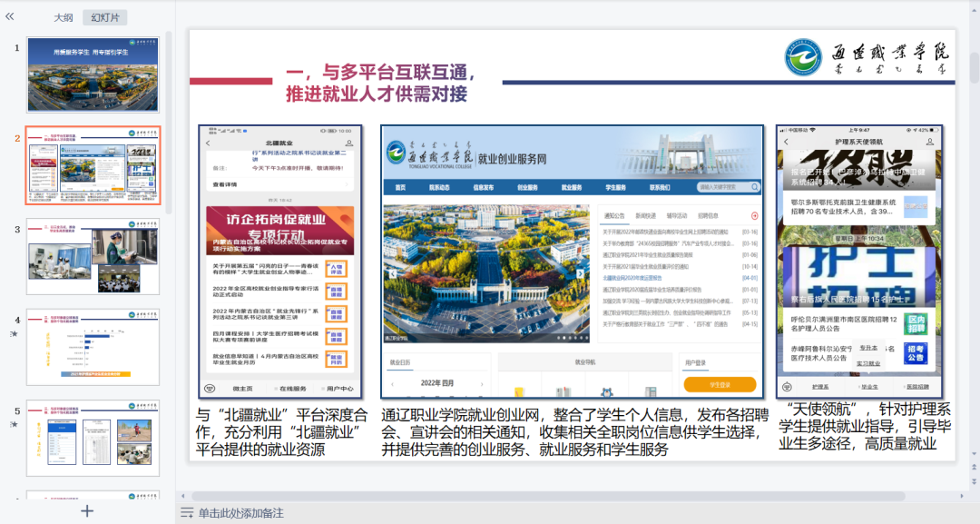The image size is (980, 524).
Task: Click the notes icon in the notes bar
Action: coord(187,513)
